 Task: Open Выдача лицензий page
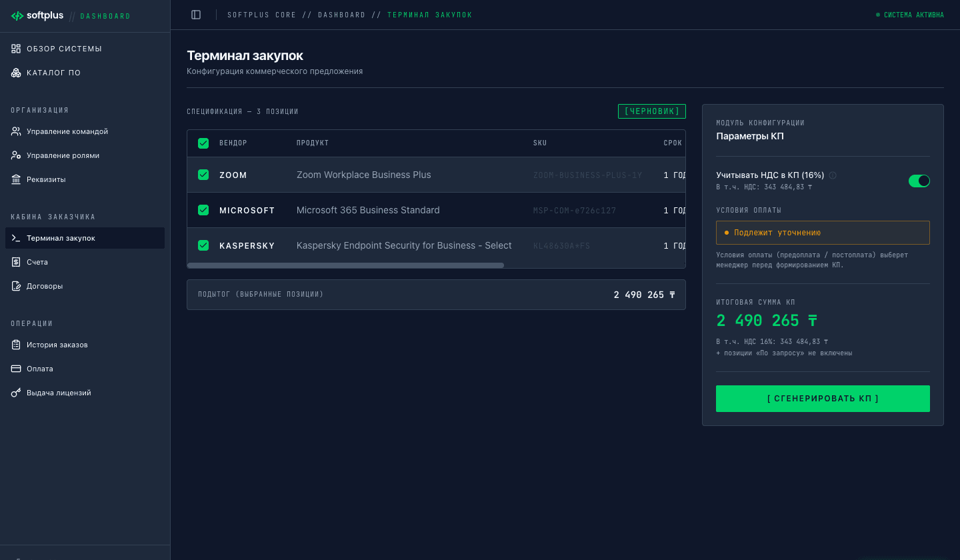point(85,393)
